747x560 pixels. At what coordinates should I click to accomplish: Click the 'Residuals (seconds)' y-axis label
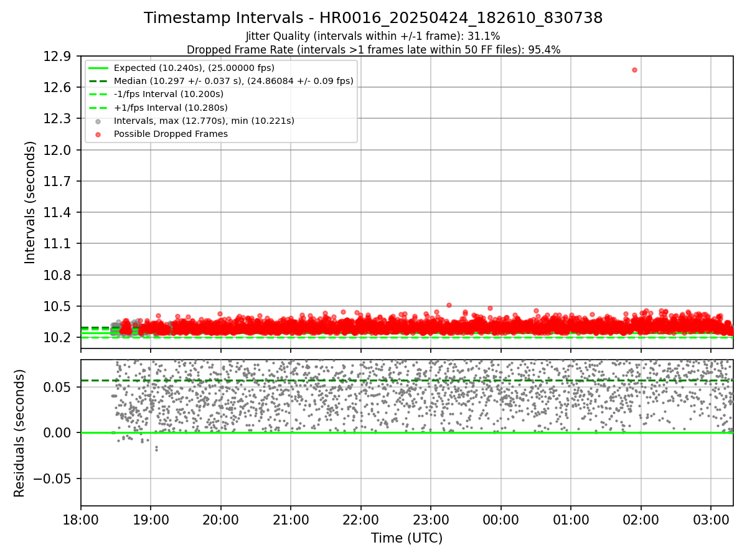(19, 433)
